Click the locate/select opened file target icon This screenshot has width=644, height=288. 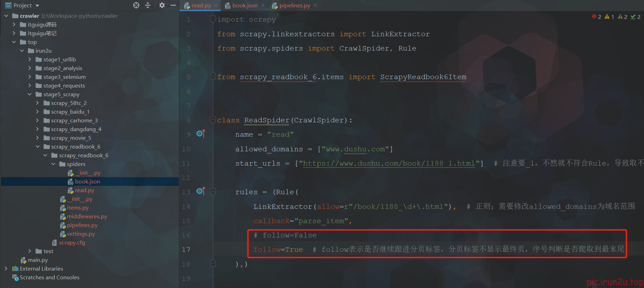pyautogui.click(x=136, y=5)
